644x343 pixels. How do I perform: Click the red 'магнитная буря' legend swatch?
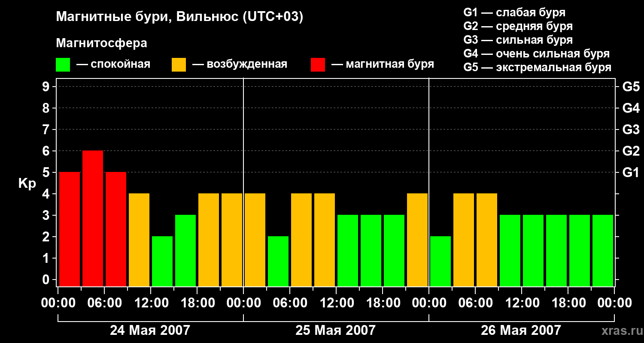click(x=318, y=65)
